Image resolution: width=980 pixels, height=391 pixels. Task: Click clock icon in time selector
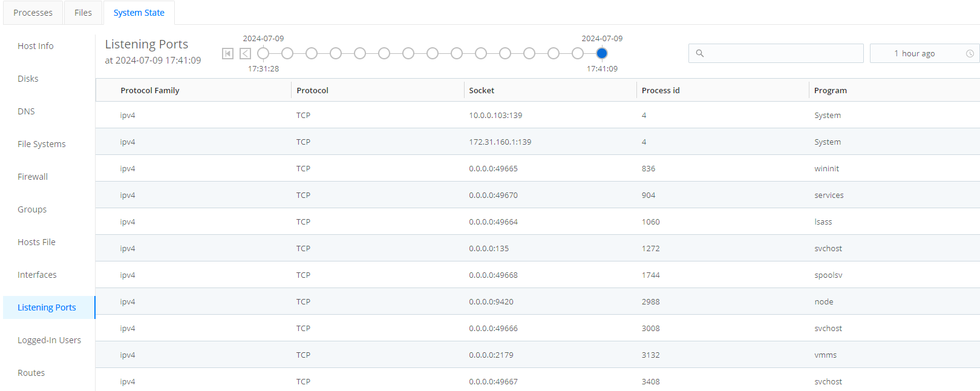[x=970, y=54]
